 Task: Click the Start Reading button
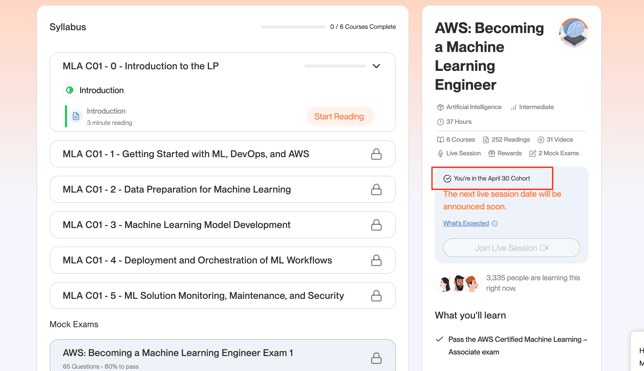point(339,116)
